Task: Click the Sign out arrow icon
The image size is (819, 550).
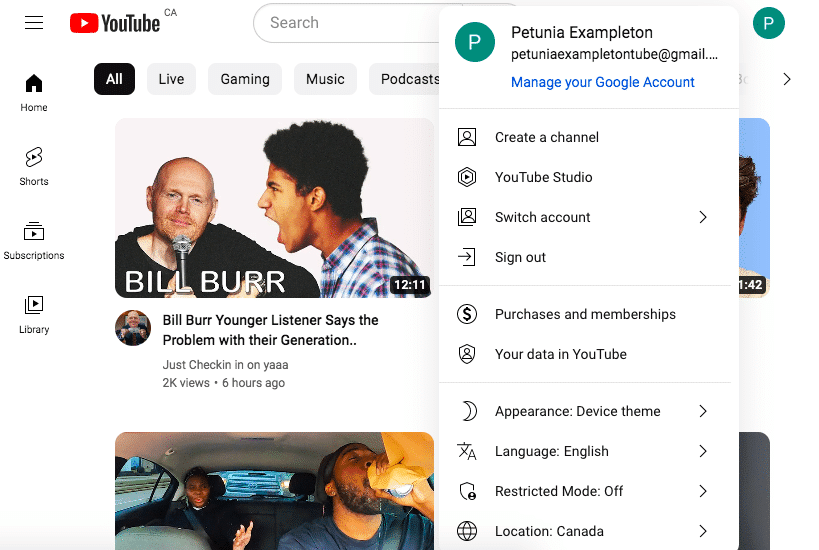Action: click(466, 257)
